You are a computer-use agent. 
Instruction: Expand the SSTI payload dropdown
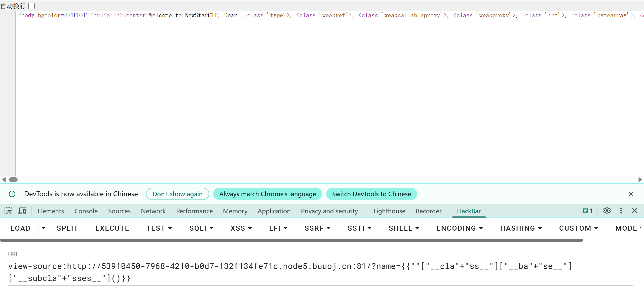(x=359, y=228)
